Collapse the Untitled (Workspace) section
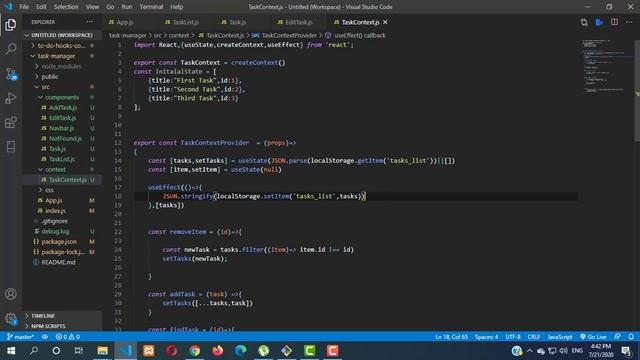Image resolution: width=640 pixels, height=360 pixels. click(62, 35)
